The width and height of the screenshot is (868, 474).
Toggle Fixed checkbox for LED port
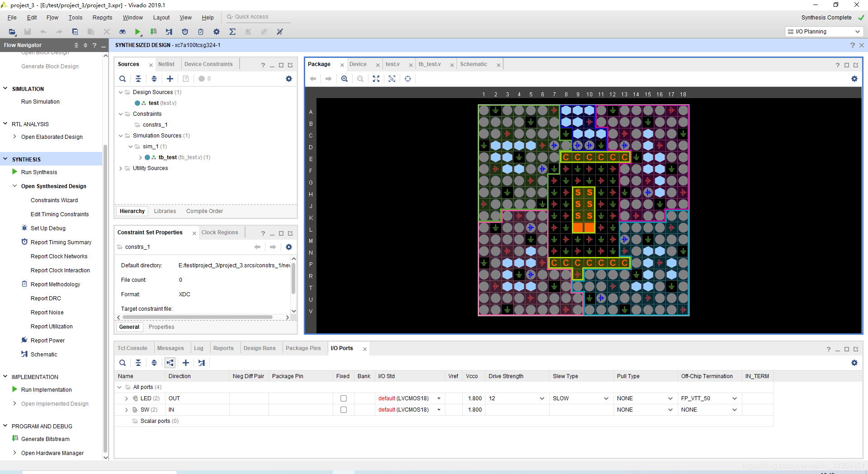[344, 398]
